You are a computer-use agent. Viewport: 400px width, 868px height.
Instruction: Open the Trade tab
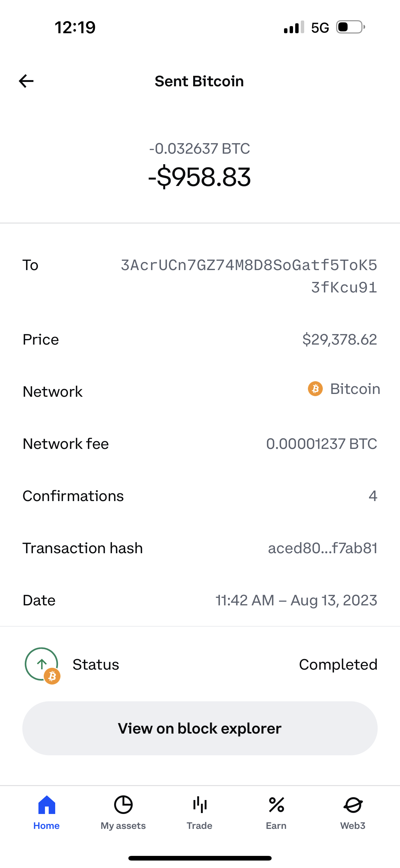(x=200, y=812)
